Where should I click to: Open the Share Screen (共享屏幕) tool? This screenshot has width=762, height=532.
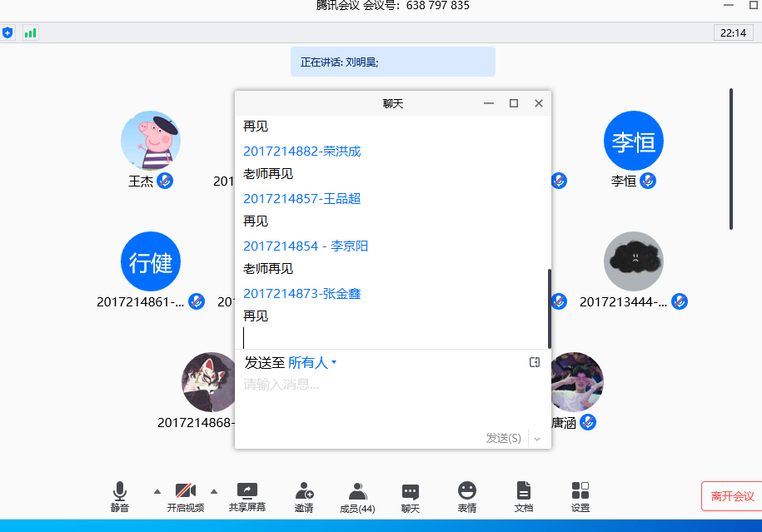tap(247, 496)
